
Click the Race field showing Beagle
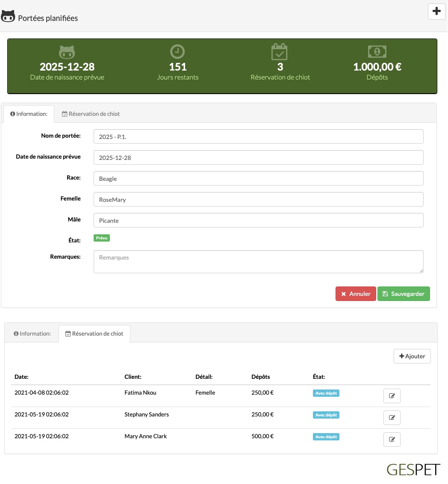tap(259, 178)
